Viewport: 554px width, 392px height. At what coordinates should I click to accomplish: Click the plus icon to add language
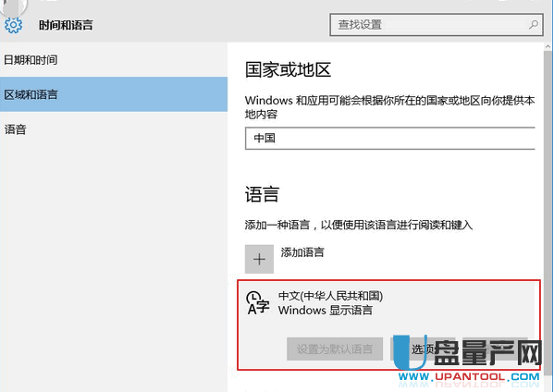[x=259, y=259]
